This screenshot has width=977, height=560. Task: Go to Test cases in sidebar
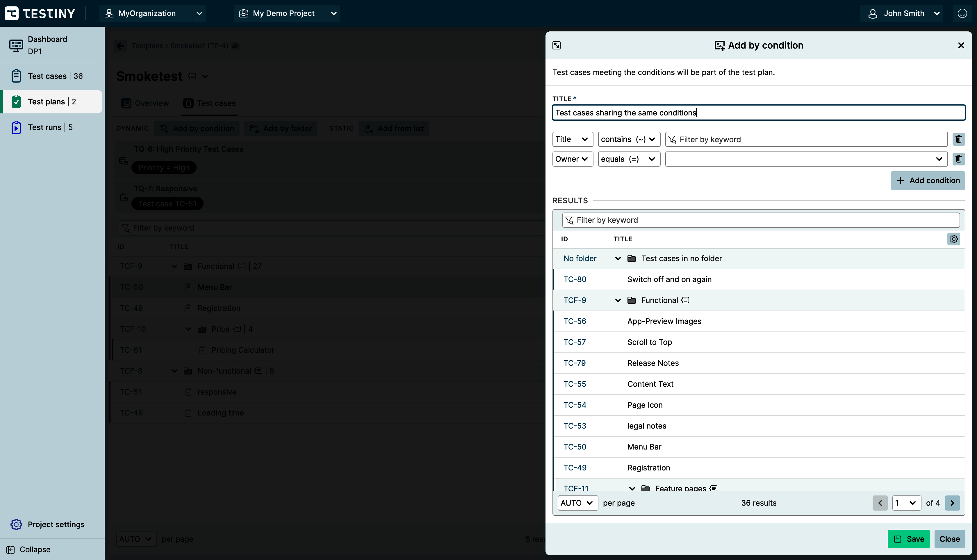point(47,76)
